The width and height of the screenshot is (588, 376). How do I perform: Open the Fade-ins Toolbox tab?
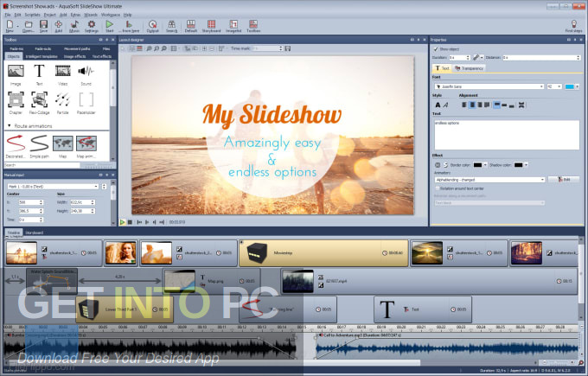16,48
